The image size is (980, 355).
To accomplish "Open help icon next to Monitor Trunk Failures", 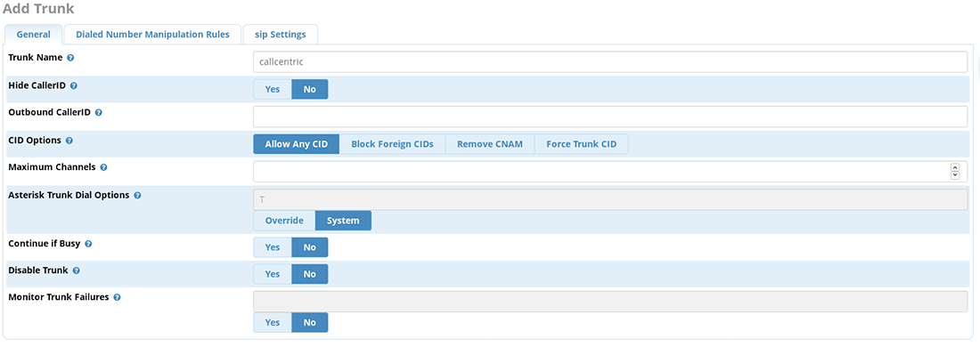I will [x=117, y=297].
